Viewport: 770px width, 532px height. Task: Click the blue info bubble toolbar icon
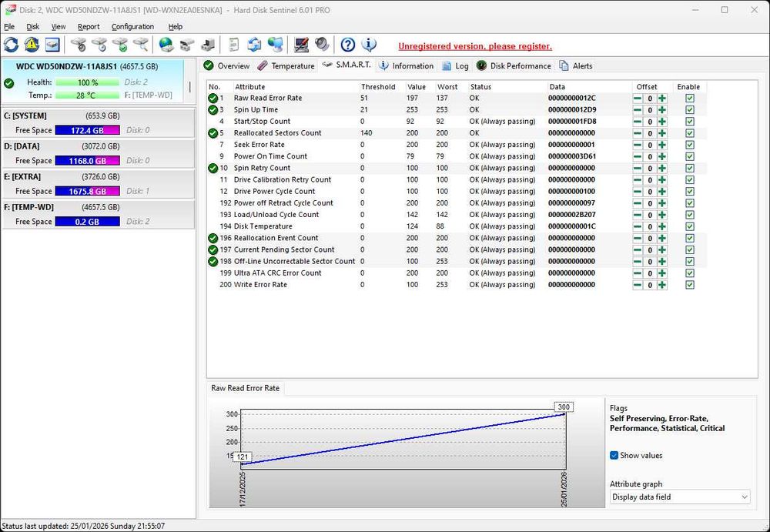pyautogui.click(x=369, y=45)
